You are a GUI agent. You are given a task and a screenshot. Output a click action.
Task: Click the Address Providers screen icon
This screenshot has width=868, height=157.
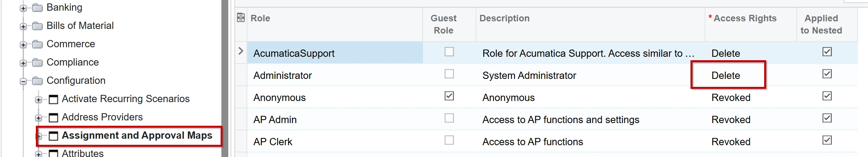coord(53,117)
